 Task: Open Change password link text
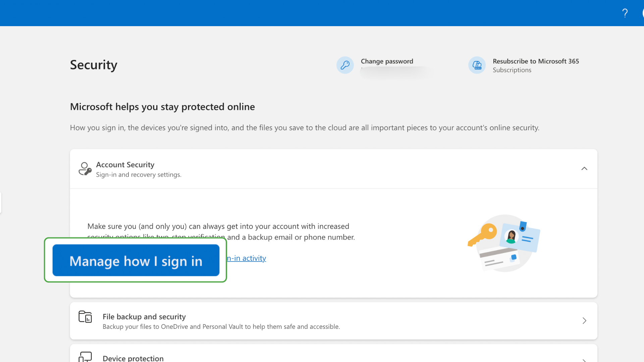click(387, 61)
